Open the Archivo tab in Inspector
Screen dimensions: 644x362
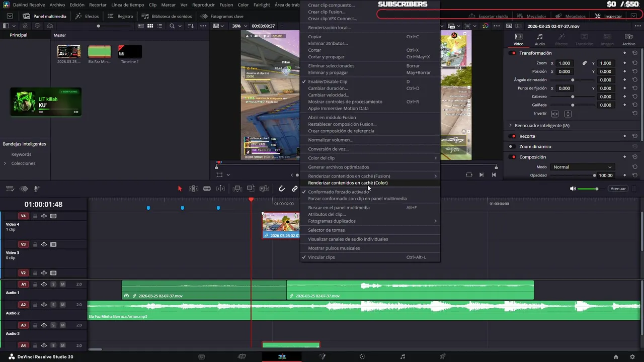628,40
